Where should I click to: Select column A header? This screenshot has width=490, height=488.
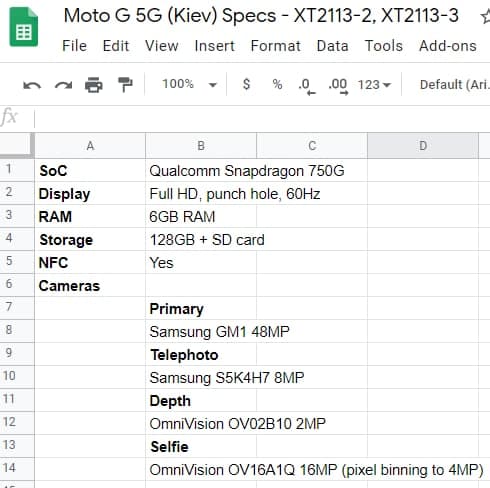[x=90, y=146]
